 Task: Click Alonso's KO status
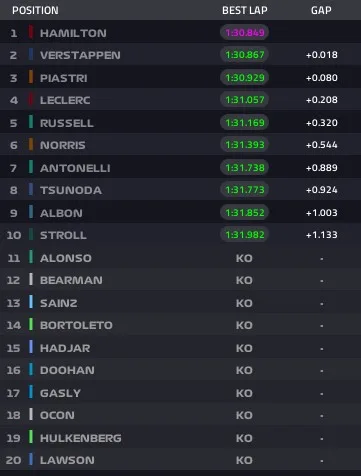point(244,258)
